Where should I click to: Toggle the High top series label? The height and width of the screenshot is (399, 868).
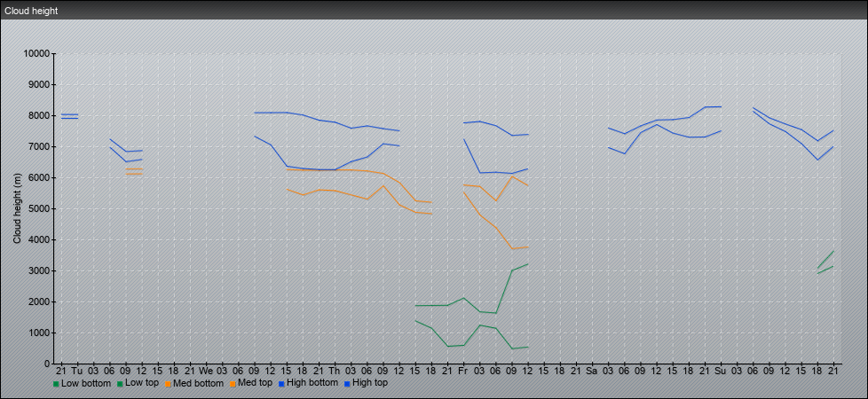(x=370, y=383)
